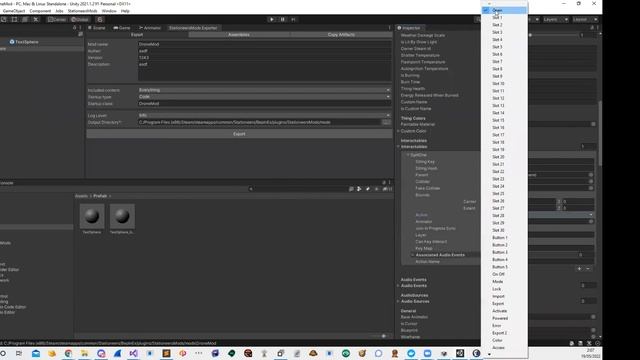640x360 pixels.
Task: Pause the Unity editor playback
Action: pyautogui.click(x=282, y=19)
